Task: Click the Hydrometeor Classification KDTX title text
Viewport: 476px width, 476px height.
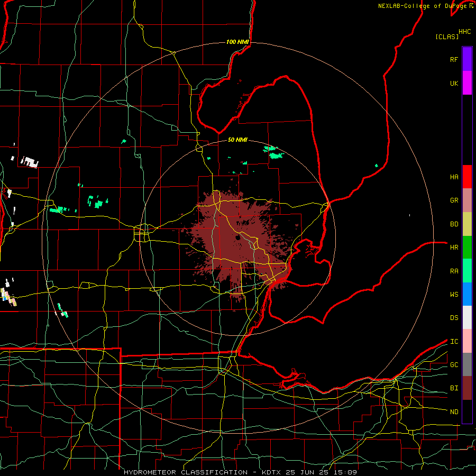Action: click(240, 472)
